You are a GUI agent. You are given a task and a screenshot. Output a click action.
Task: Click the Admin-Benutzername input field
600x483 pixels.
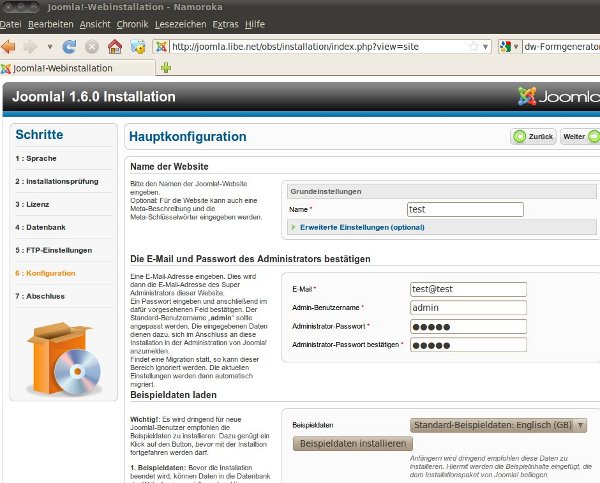(468, 308)
